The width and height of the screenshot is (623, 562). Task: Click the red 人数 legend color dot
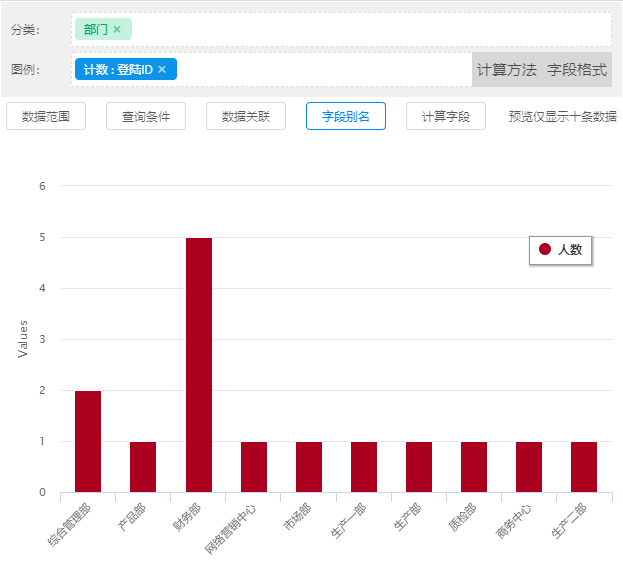click(x=545, y=250)
